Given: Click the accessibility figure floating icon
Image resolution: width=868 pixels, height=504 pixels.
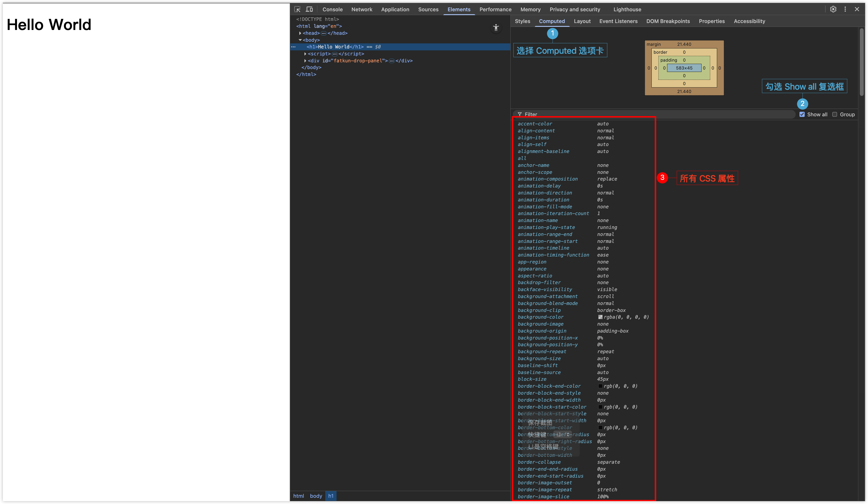Looking at the screenshot, I should pyautogui.click(x=496, y=28).
